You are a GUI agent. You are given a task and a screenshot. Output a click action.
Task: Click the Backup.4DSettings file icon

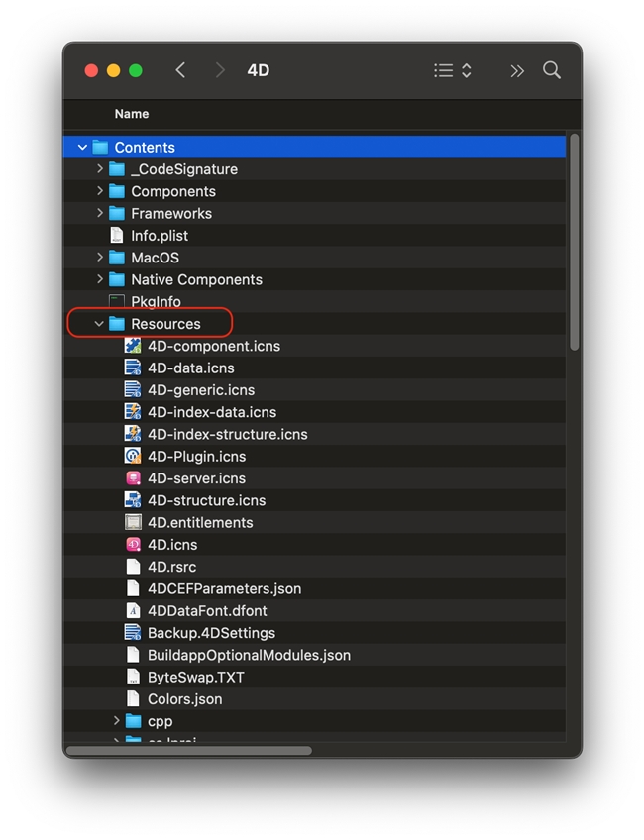click(x=133, y=633)
